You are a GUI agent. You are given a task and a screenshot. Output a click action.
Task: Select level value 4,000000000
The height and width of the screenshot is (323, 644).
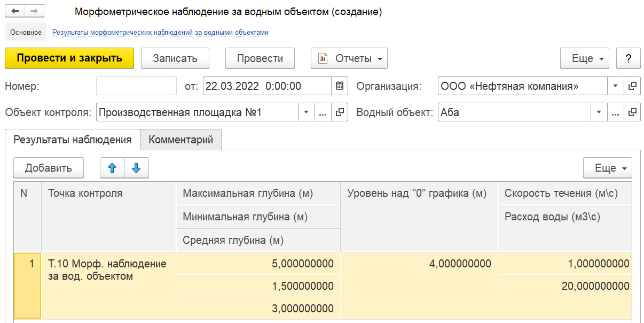pos(419,286)
